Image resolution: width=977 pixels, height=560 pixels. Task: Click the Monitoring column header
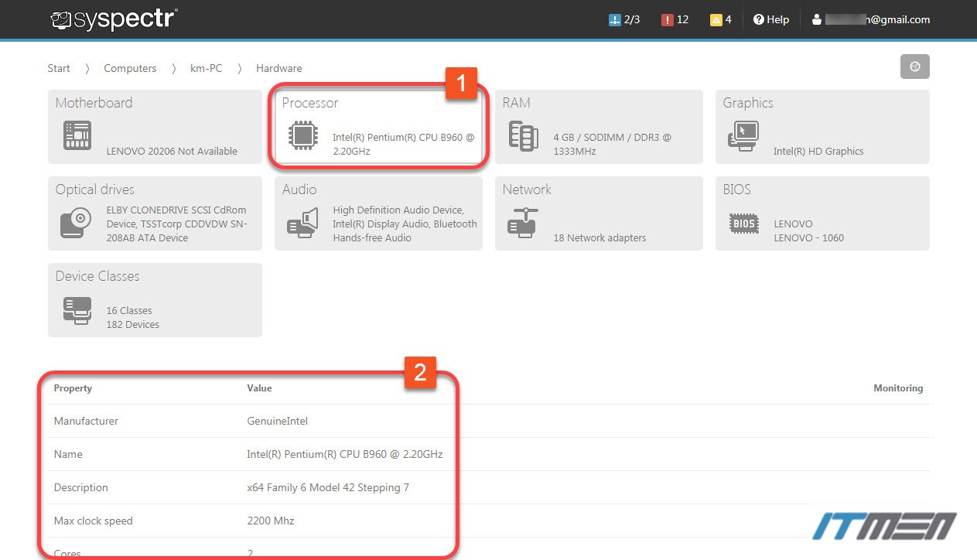pos(898,388)
